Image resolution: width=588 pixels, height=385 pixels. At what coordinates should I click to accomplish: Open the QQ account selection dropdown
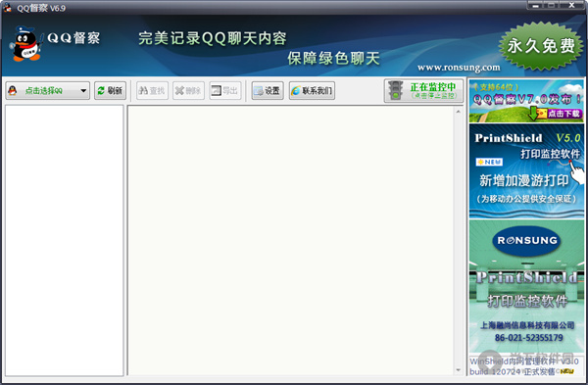pos(48,91)
